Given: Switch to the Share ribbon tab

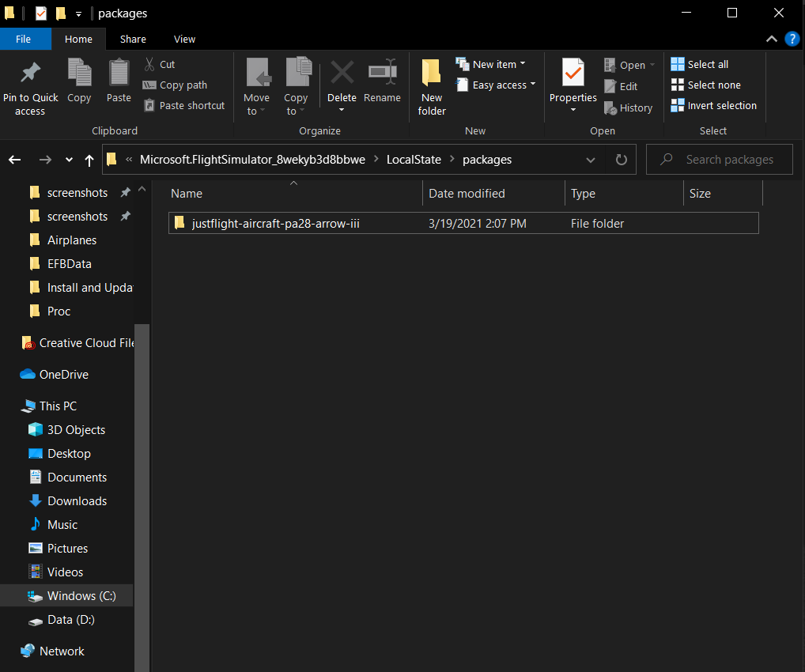Looking at the screenshot, I should pos(133,39).
